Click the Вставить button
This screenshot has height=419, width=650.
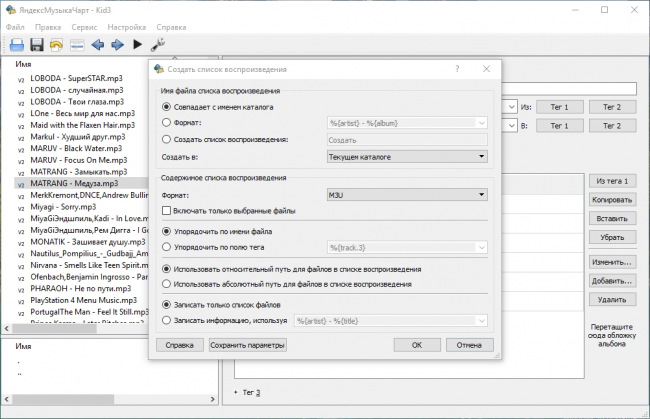pyautogui.click(x=612, y=218)
